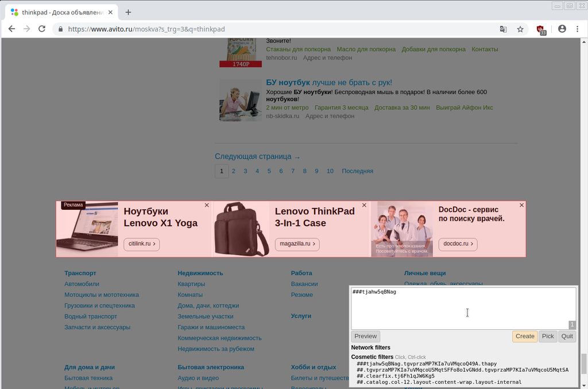Close the thinkpad Avito tab
The image size is (588, 389).
coord(110,13)
